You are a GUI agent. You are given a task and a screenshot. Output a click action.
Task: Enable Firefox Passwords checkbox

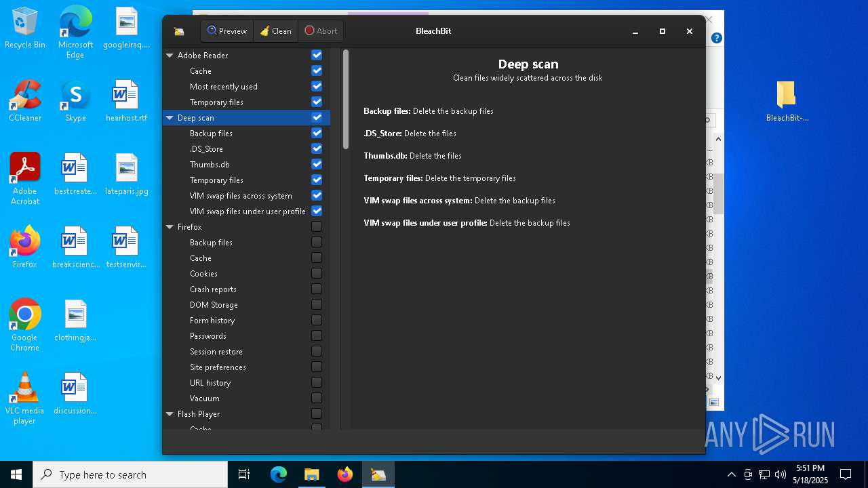(x=317, y=335)
